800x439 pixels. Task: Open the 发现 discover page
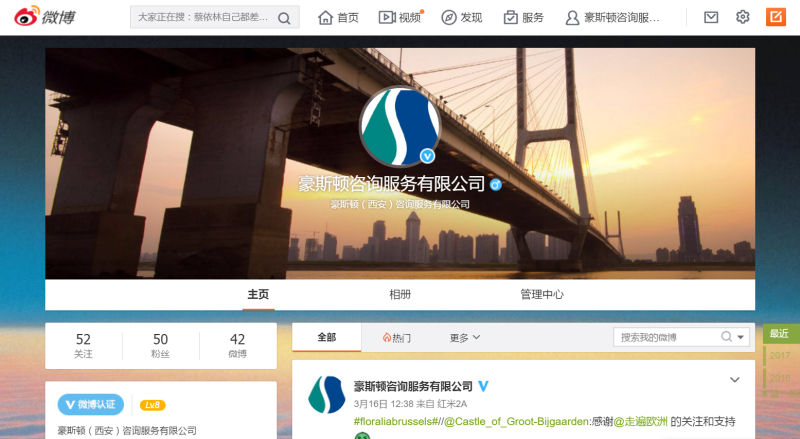point(462,17)
